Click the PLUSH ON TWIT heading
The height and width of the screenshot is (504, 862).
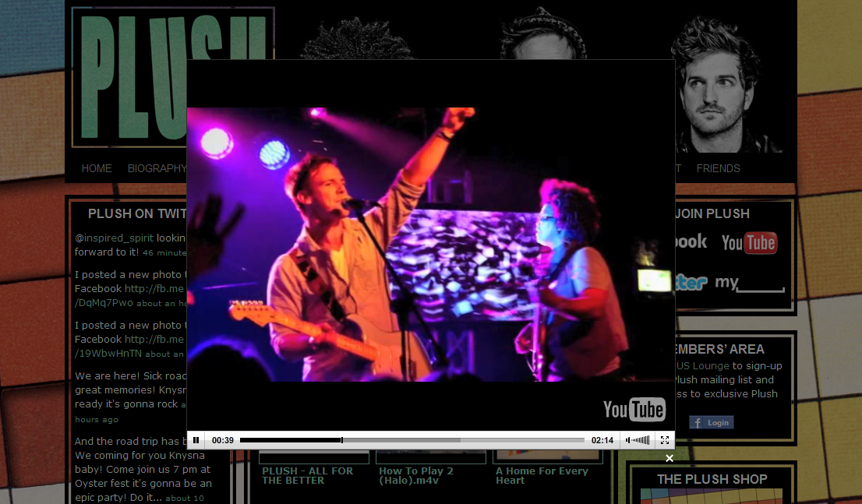[x=137, y=213]
